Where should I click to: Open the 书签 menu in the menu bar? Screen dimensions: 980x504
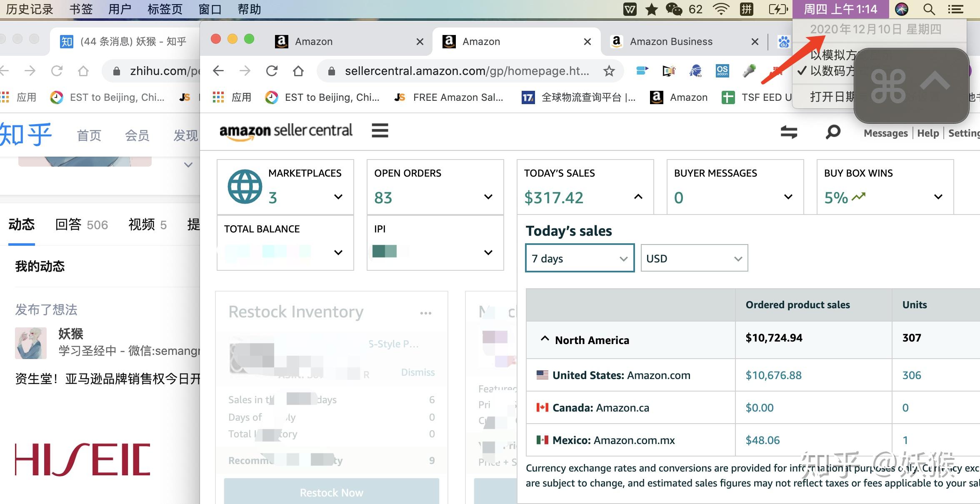click(81, 9)
